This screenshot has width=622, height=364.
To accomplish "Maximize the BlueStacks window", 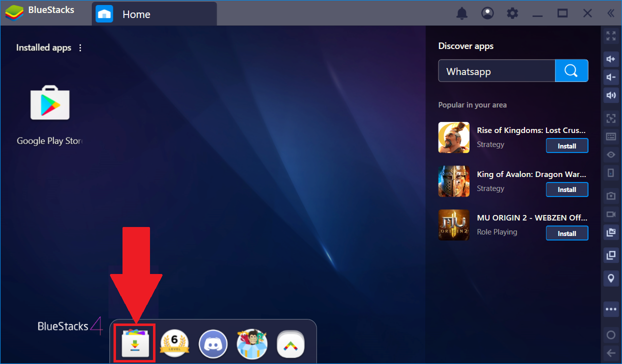I will [x=562, y=13].
